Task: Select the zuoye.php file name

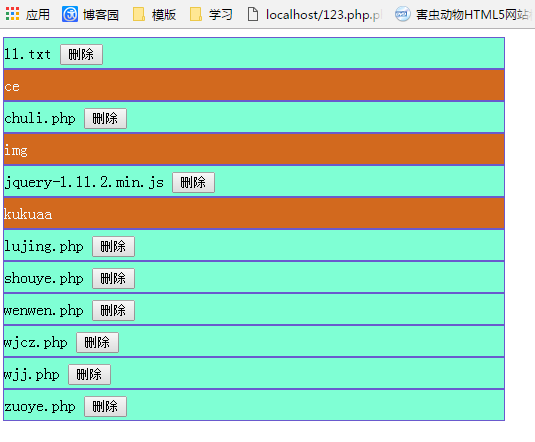Action: 40,407
